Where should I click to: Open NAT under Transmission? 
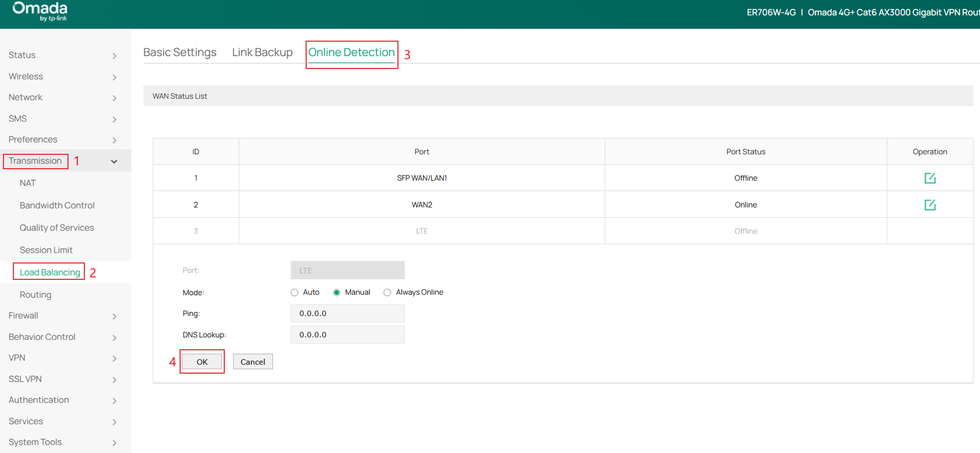(x=28, y=184)
